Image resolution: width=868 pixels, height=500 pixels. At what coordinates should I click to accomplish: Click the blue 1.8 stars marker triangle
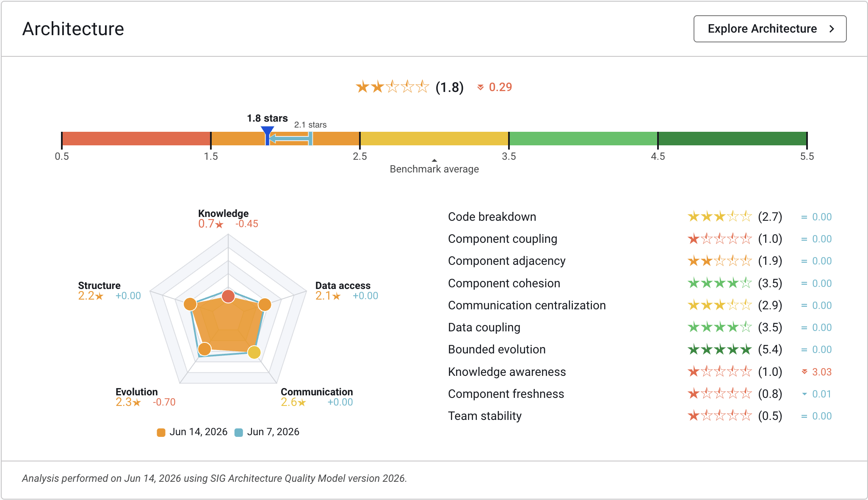(267, 130)
